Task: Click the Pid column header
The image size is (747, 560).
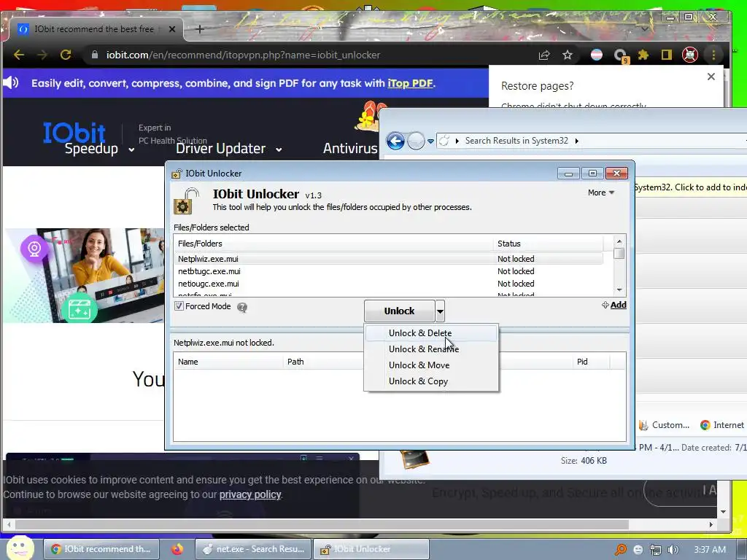Action: (591, 362)
